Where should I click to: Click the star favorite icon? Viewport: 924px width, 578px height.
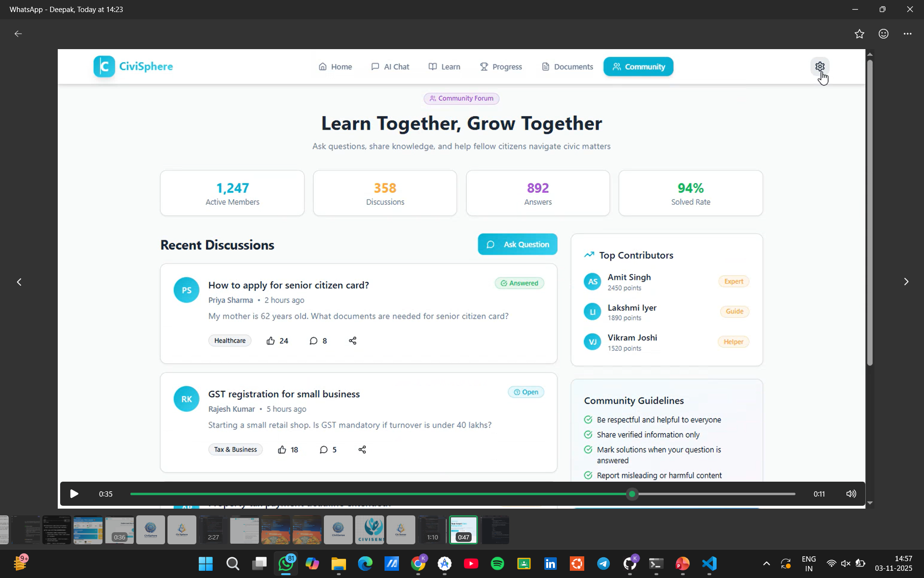tap(860, 34)
